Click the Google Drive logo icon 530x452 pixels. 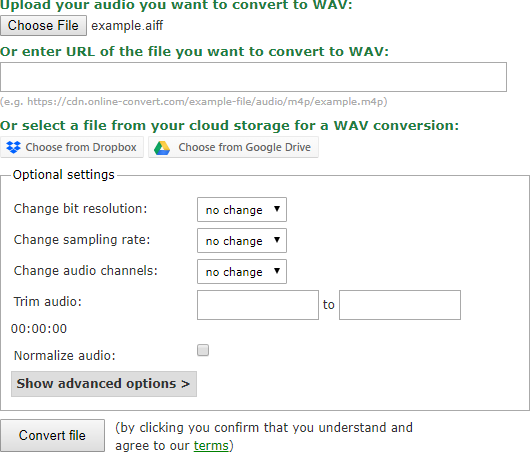[x=162, y=148]
